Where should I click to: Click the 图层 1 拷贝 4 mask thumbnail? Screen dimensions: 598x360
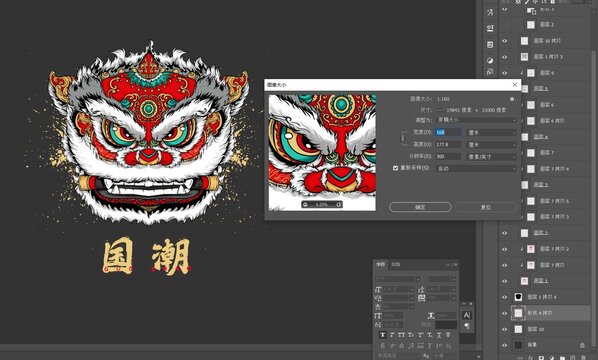(x=518, y=297)
